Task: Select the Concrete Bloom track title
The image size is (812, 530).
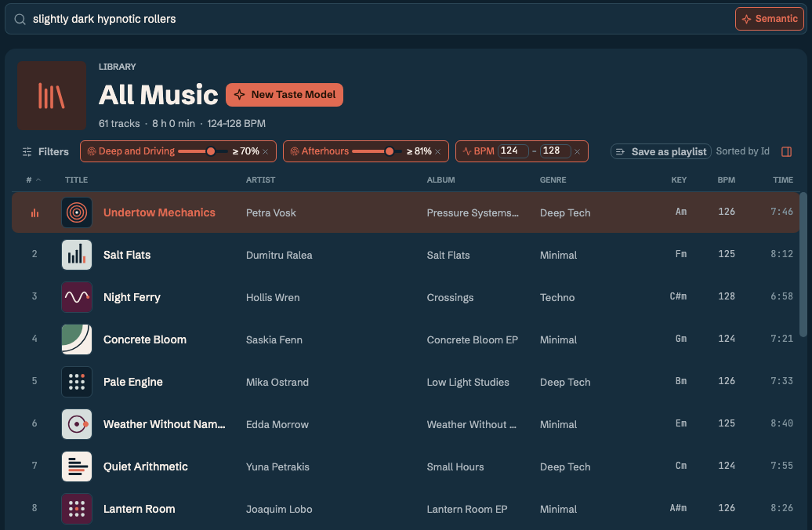Action: 144,339
